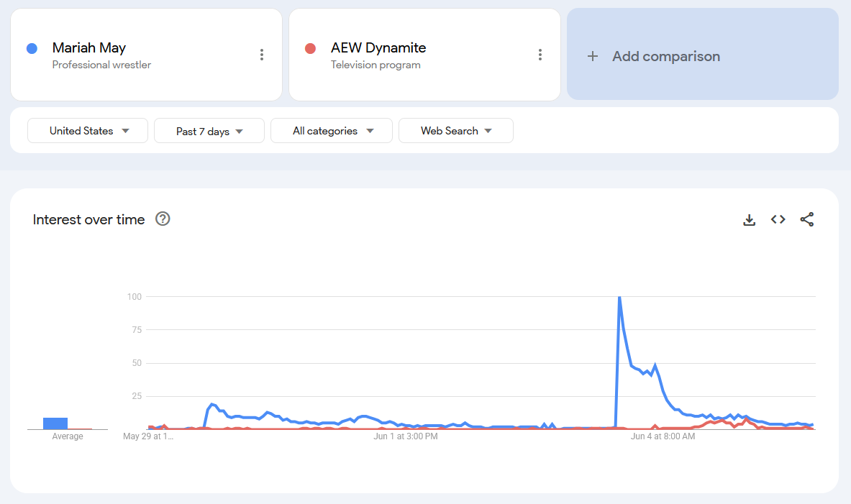Click the blue Mariah May color dot

(x=32, y=49)
